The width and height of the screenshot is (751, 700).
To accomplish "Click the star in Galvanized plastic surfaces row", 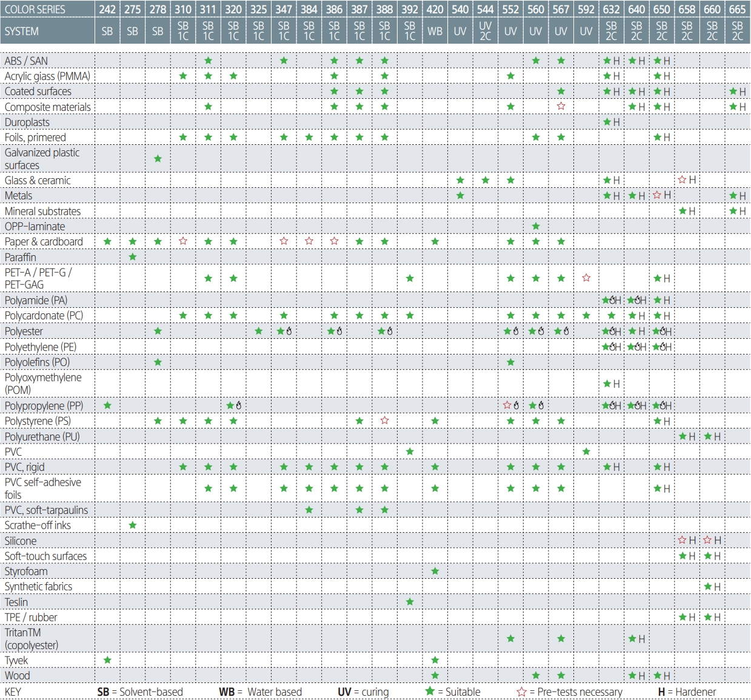I will [x=158, y=159].
